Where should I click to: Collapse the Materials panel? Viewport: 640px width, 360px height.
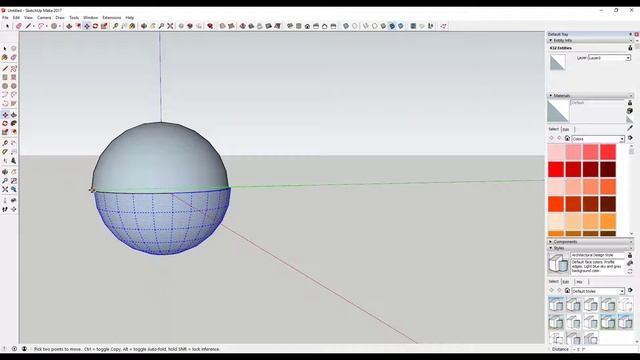coord(551,96)
